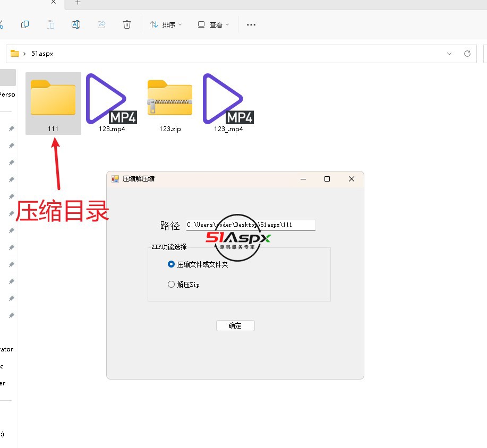Open a new tab with plus button
This screenshot has height=448, width=487.
[x=78, y=3]
